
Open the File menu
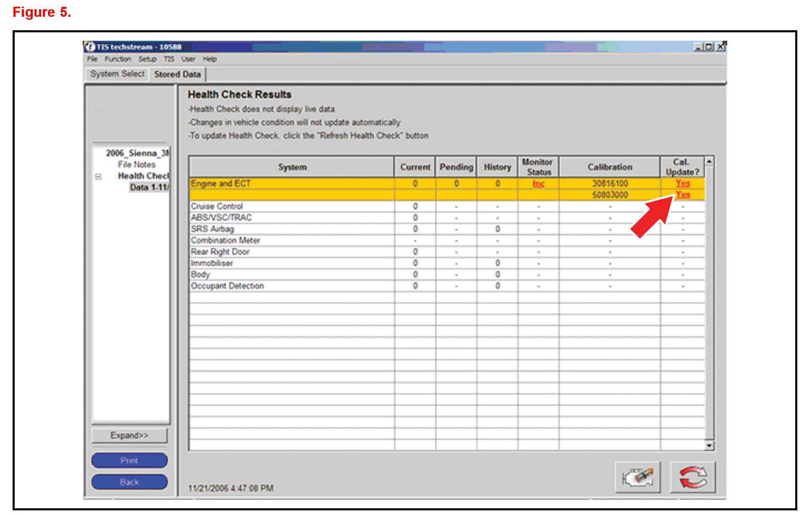(x=92, y=59)
